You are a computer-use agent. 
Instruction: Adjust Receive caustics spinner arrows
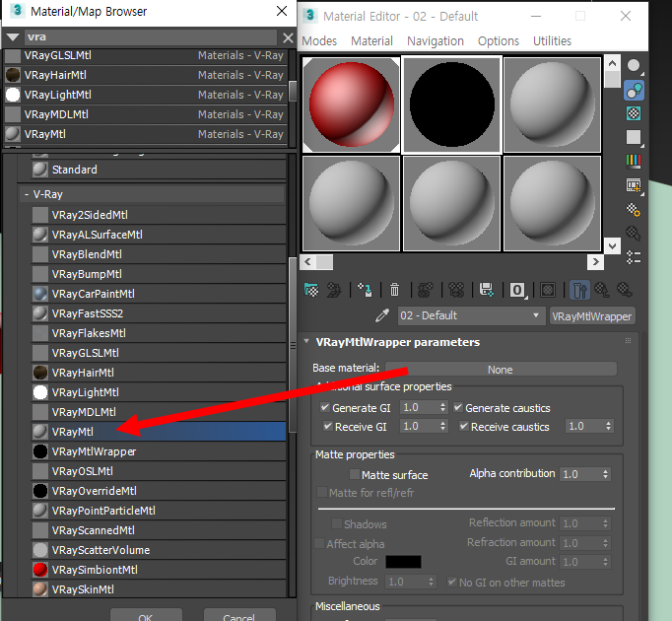pos(608,426)
